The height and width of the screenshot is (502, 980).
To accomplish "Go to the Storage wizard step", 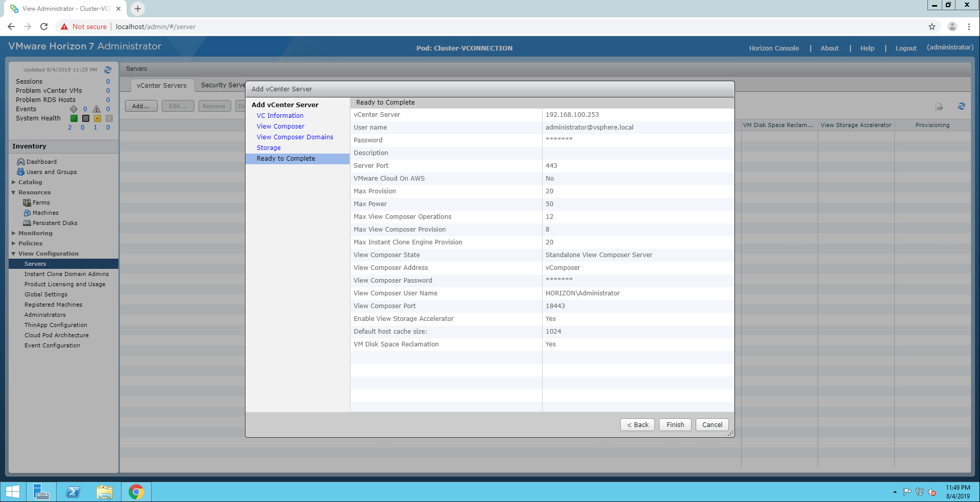I will point(268,148).
